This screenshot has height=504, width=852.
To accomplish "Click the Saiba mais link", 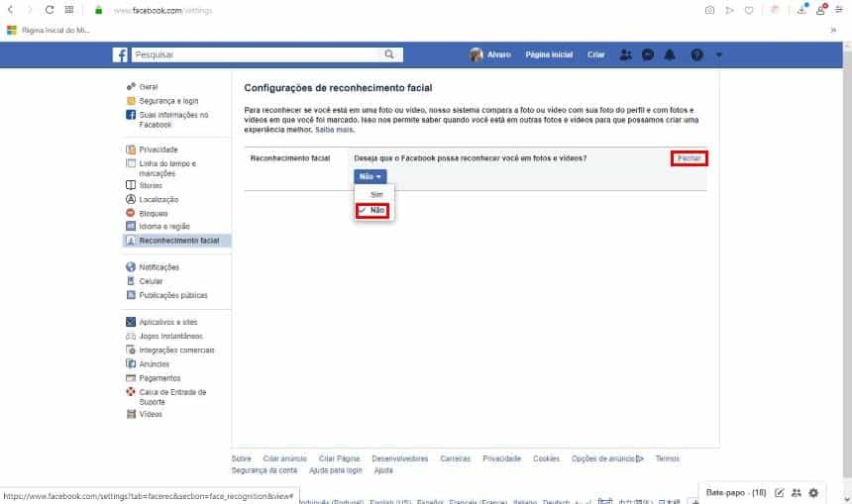I will pos(334,130).
